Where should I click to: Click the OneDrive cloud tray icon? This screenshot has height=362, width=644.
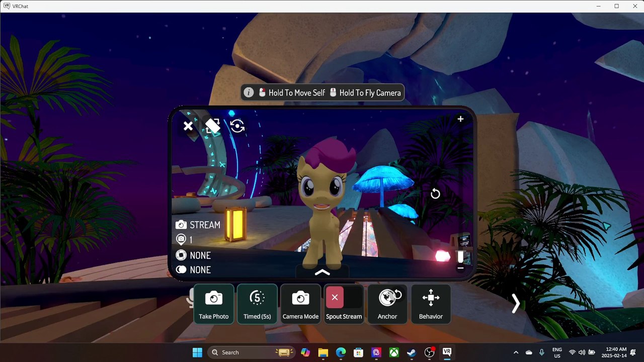point(529,352)
